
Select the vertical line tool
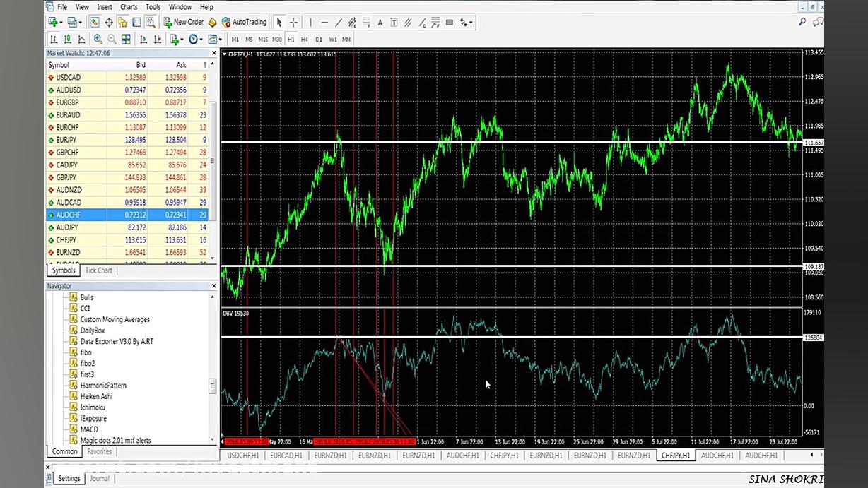pyautogui.click(x=310, y=23)
